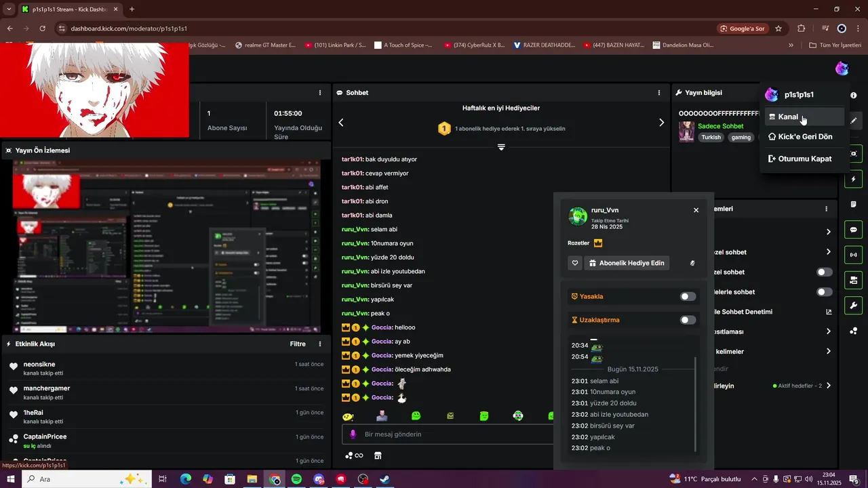
Task: Click the Sadece Sohbet category link
Action: point(721,126)
